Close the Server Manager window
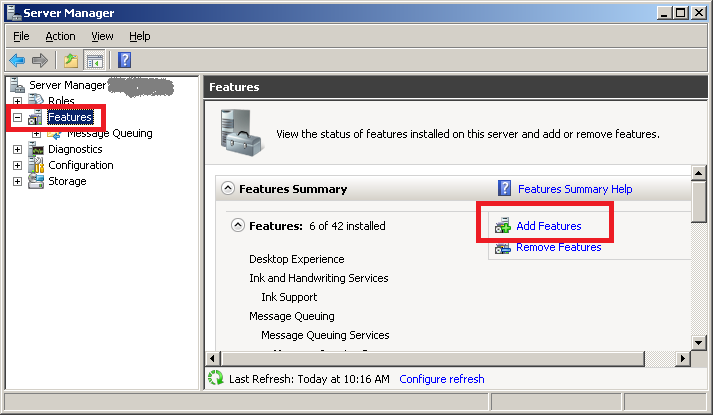Image resolution: width=713 pixels, height=415 pixels. pos(698,13)
